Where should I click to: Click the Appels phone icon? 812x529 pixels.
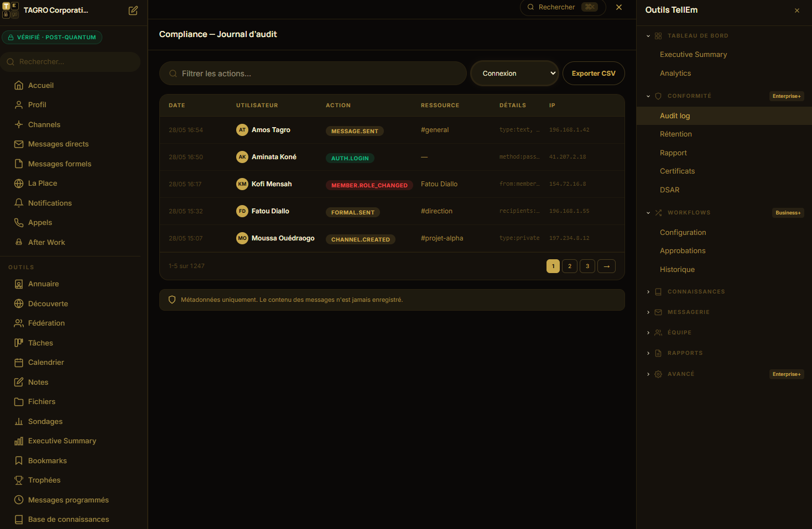click(x=19, y=222)
